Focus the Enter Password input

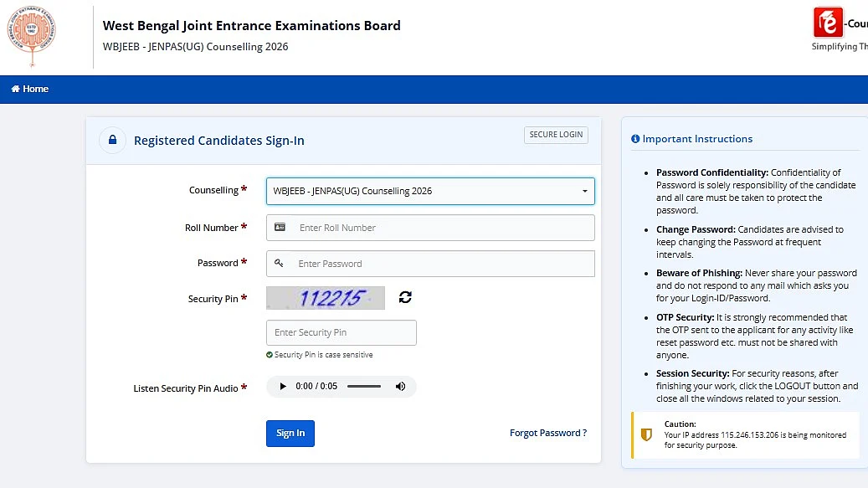(x=430, y=264)
